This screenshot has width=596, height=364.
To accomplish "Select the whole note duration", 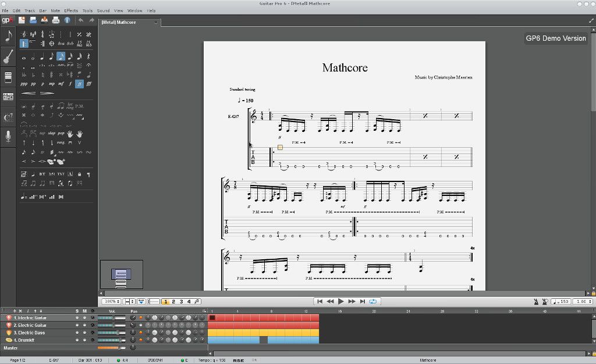I will pos(24,57).
